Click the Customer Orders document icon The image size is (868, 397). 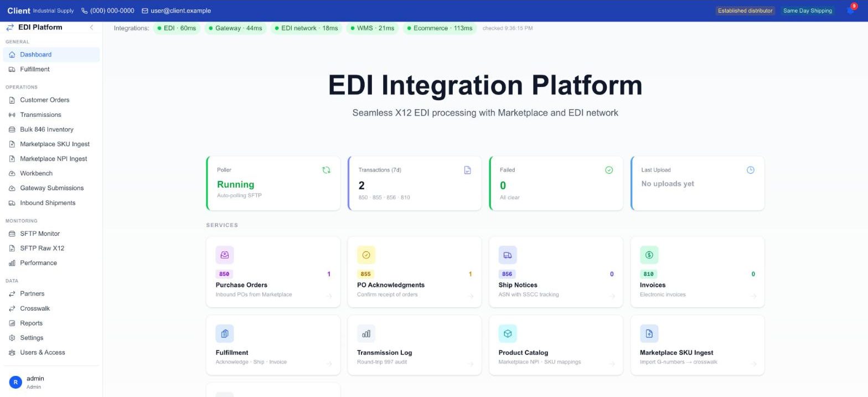tap(12, 100)
